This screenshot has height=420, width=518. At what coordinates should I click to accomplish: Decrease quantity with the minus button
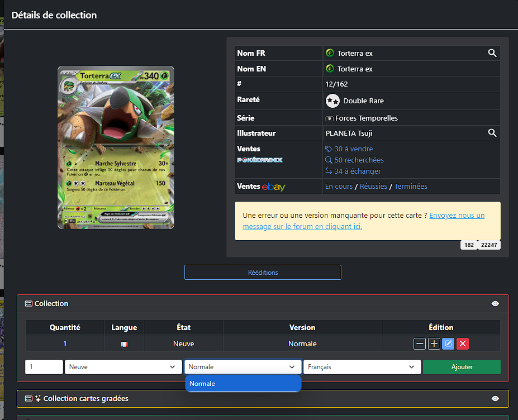420,343
